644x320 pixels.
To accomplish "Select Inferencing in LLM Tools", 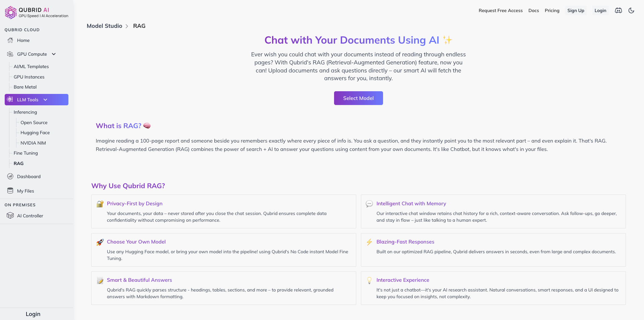I will (25, 112).
